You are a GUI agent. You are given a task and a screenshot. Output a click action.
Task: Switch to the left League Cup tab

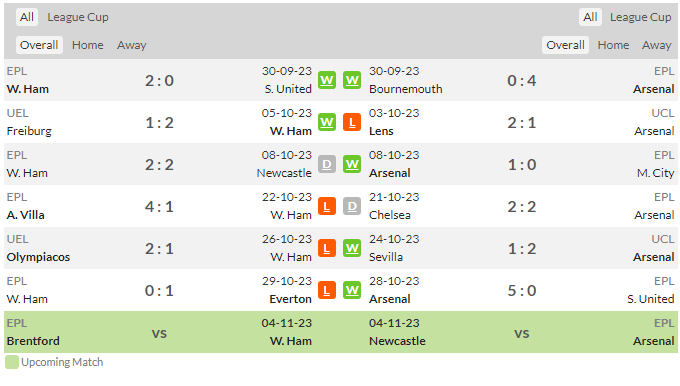point(78,17)
